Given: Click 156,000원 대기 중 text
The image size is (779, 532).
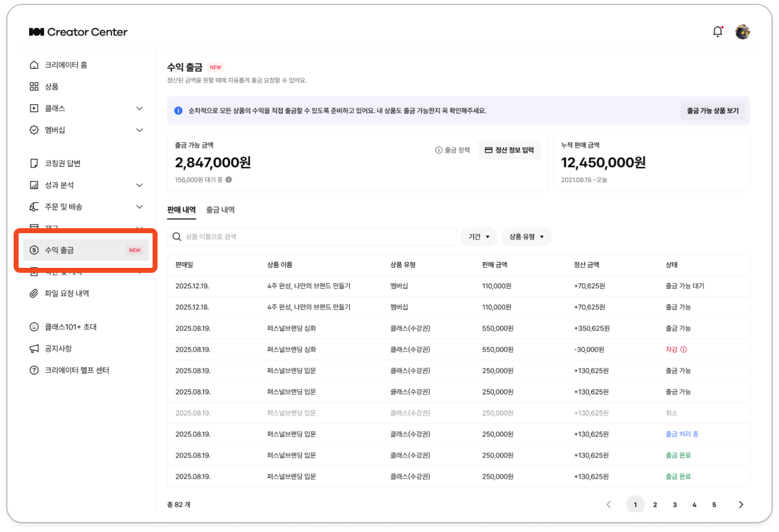Looking at the screenshot, I should point(199,180).
